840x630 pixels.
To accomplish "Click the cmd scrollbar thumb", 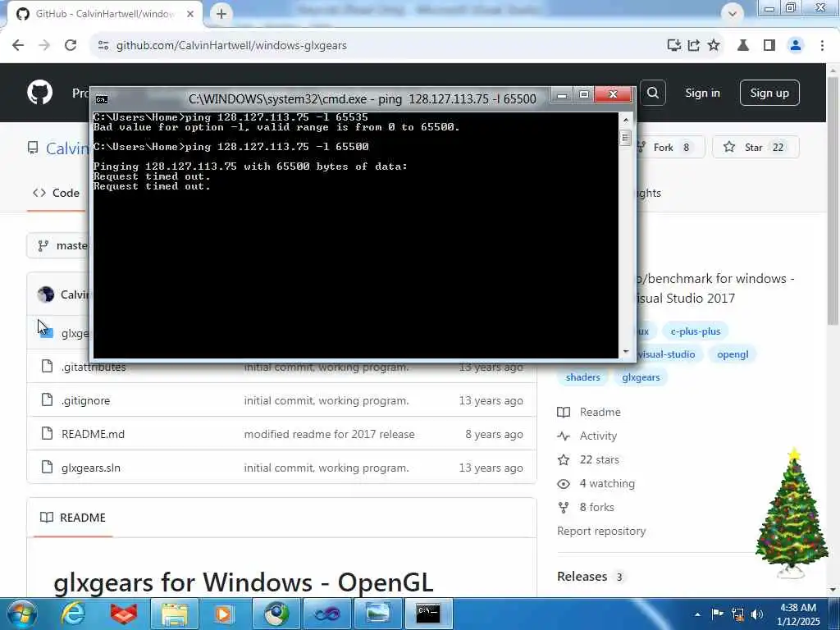I will coord(626,138).
